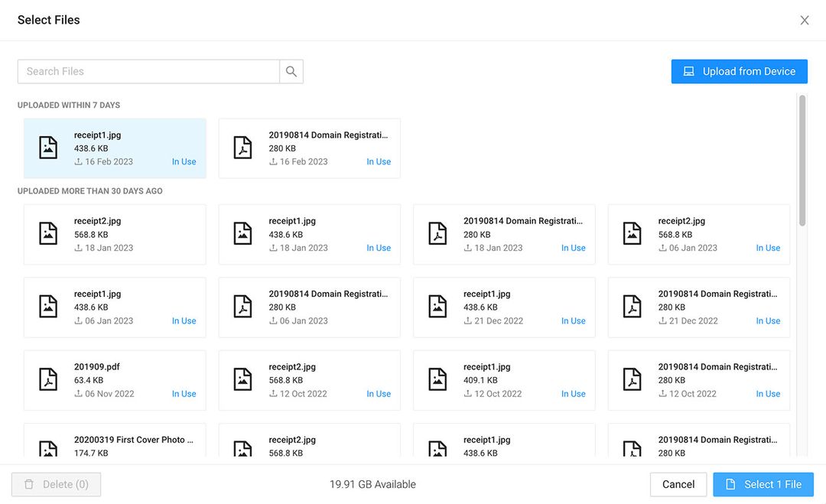Select Domain Registration file from 12 Oct 2022
Image resolution: width=826 pixels, height=504 pixels.
[x=698, y=380]
